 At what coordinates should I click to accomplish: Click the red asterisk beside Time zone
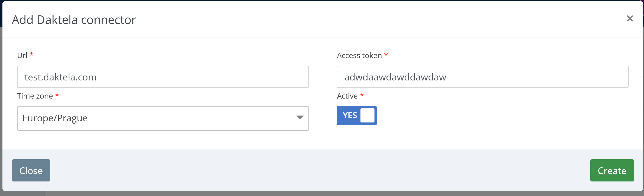pos(57,95)
